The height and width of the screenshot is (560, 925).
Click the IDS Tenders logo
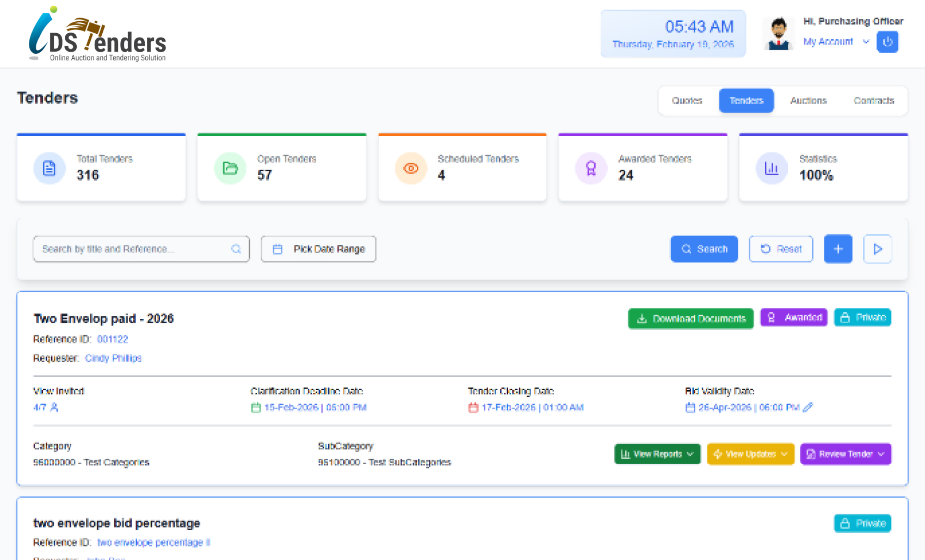pos(97,34)
